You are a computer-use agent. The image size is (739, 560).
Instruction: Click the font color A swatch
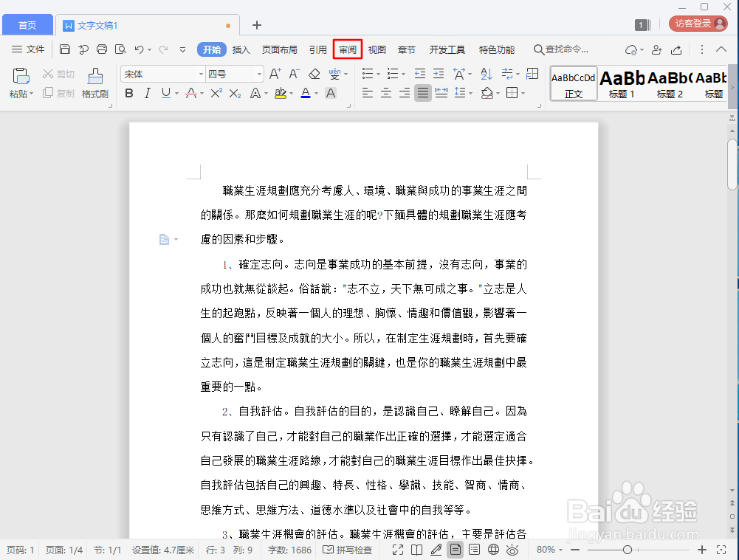pos(306,93)
